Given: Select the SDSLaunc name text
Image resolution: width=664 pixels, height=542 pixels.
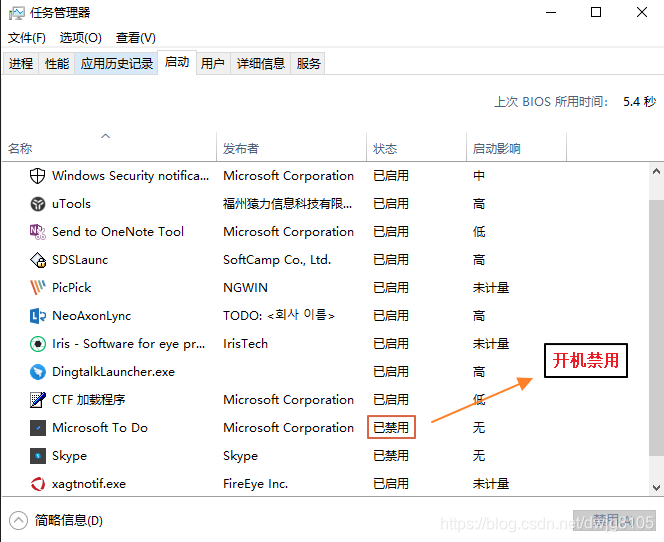Looking at the screenshot, I should 80,260.
